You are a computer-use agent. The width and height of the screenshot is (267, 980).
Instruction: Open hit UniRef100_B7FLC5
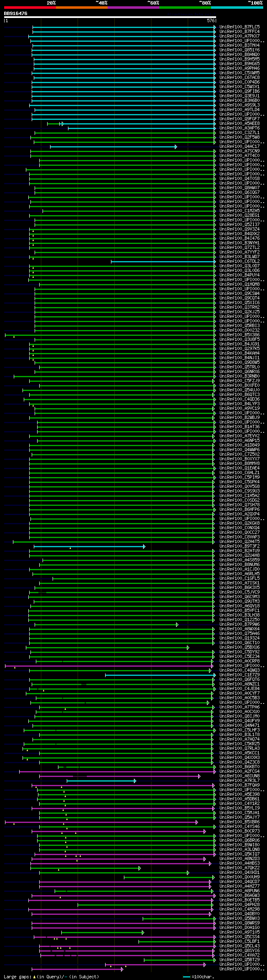(x=239, y=27)
